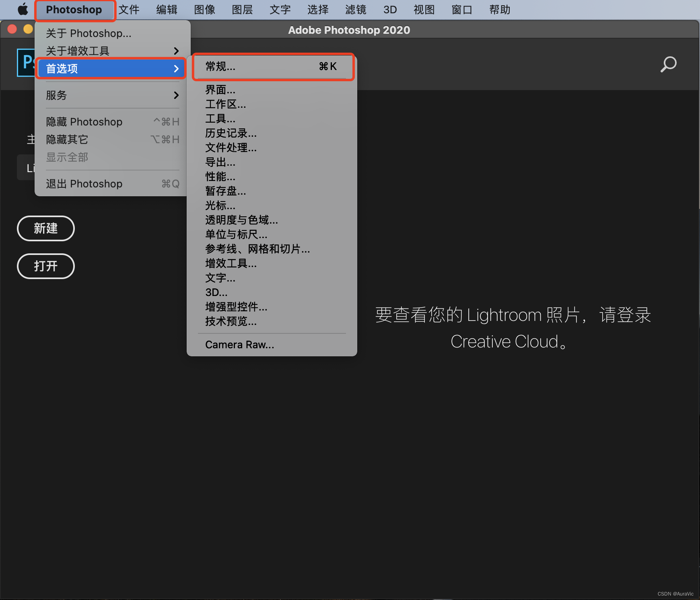Select 增强型控件... preferences entry
The image size is (700, 600).
(272, 307)
